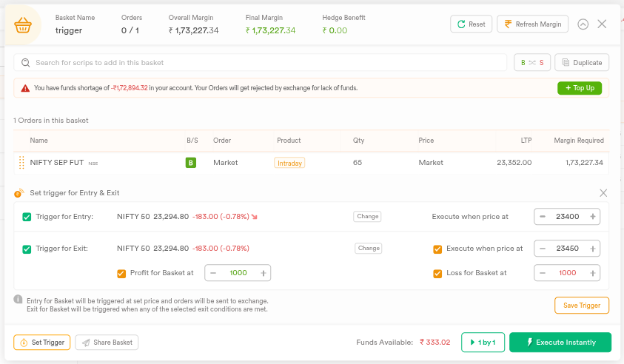624x364 pixels.
Task: Click the entry price field 23400
Action: pyautogui.click(x=568, y=217)
